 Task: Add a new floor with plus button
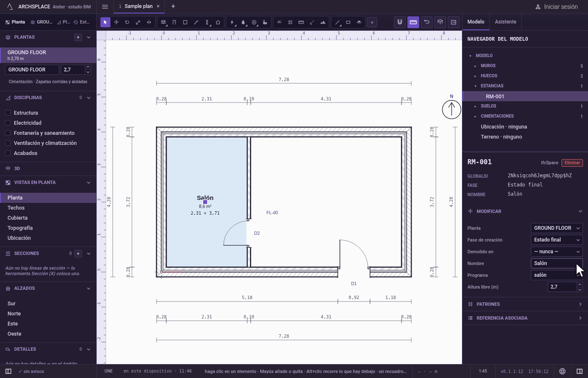(78, 37)
